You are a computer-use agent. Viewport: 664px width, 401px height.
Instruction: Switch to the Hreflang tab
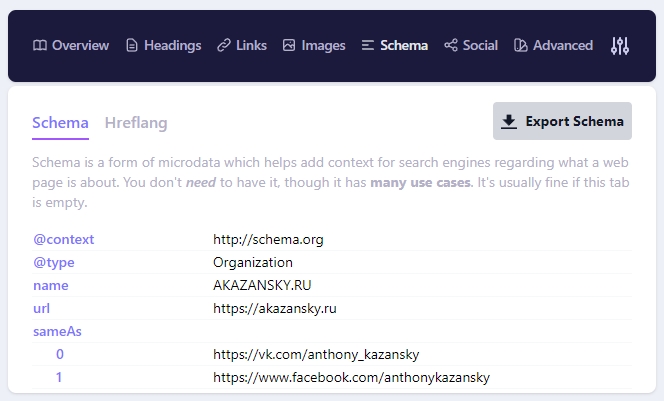coord(136,123)
